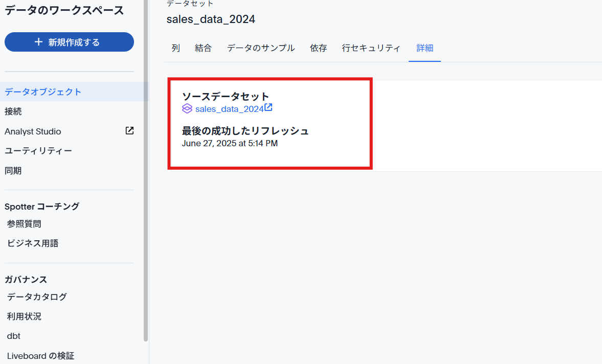Click the sidebar vertical scrollbar
This screenshot has height=364, width=602.
tap(145, 171)
